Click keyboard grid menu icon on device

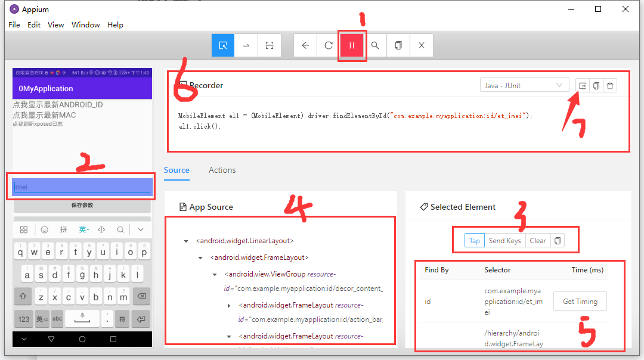point(24,229)
